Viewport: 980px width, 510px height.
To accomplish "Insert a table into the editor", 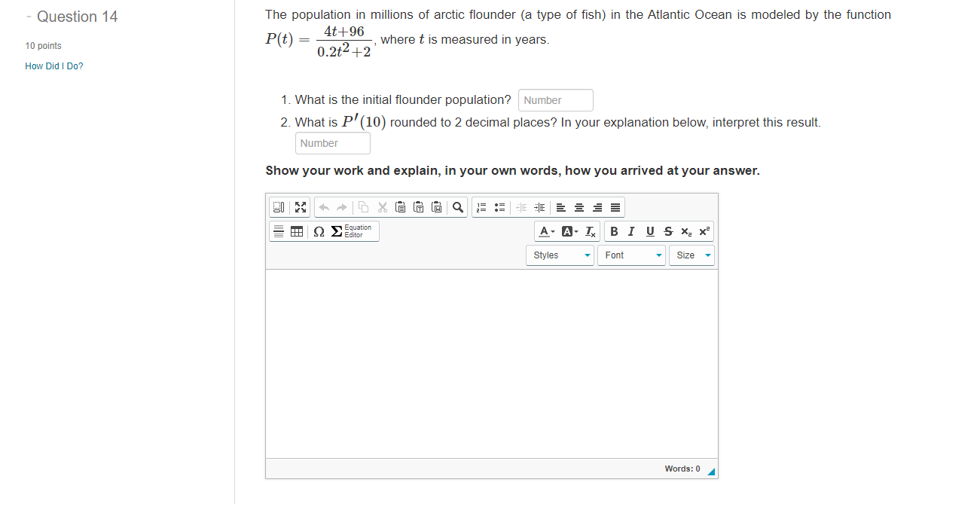I will [x=296, y=231].
